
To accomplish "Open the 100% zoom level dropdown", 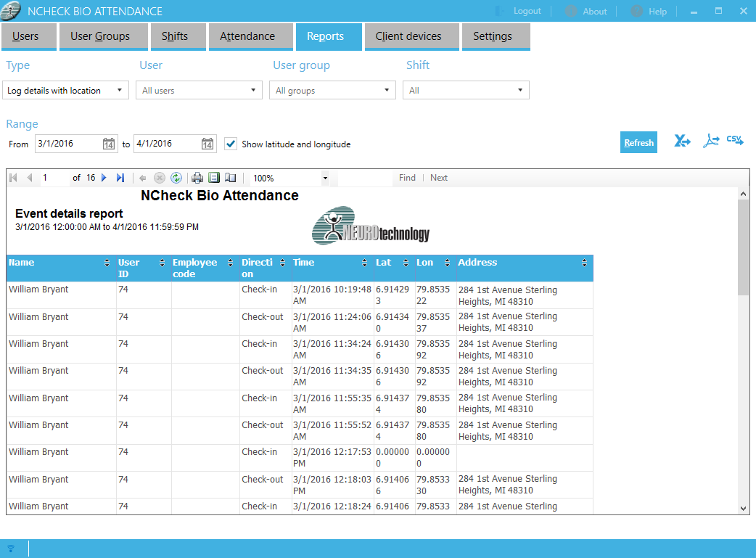I will tap(326, 179).
